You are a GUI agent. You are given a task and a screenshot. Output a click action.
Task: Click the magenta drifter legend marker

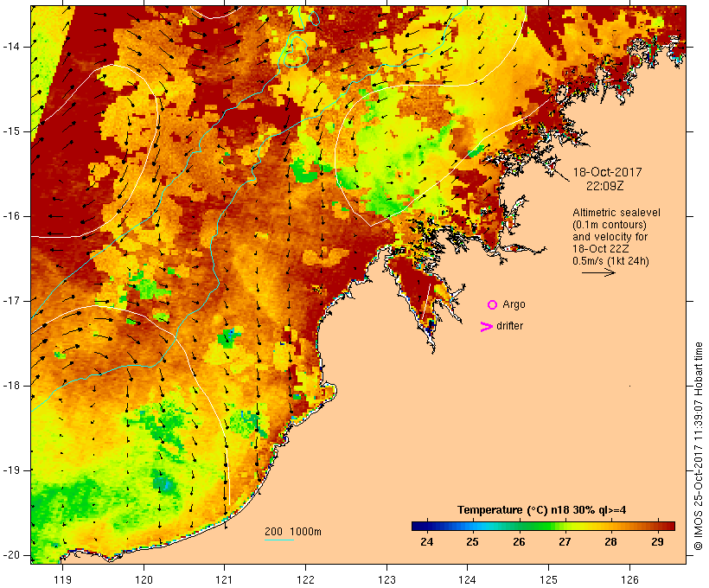486,327
